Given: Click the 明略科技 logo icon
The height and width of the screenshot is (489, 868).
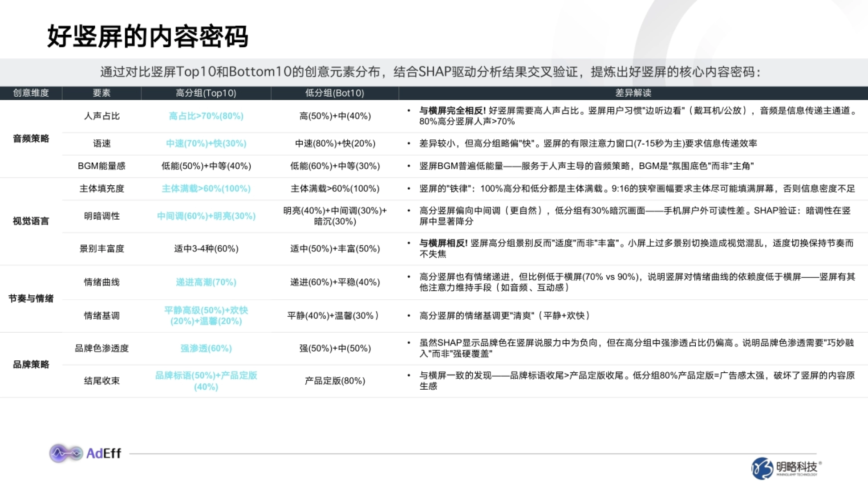Looking at the screenshot, I should pos(762,469).
